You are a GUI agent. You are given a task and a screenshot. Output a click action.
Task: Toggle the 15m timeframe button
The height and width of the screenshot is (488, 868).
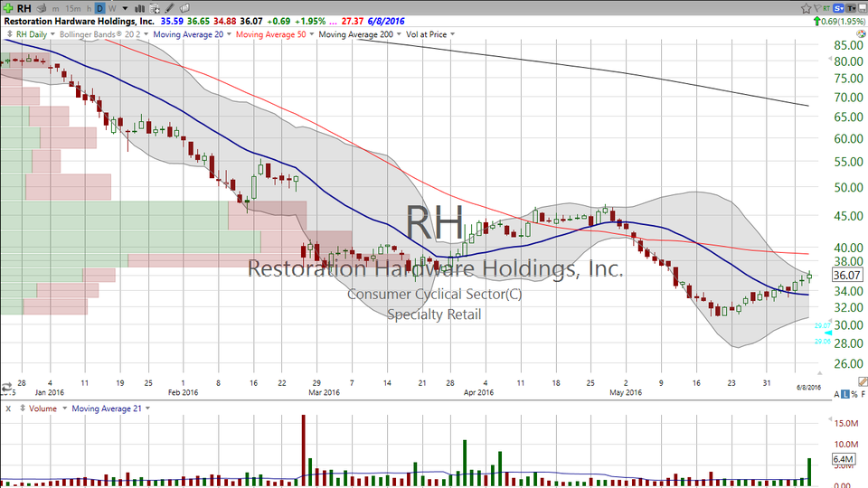point(72,7)
